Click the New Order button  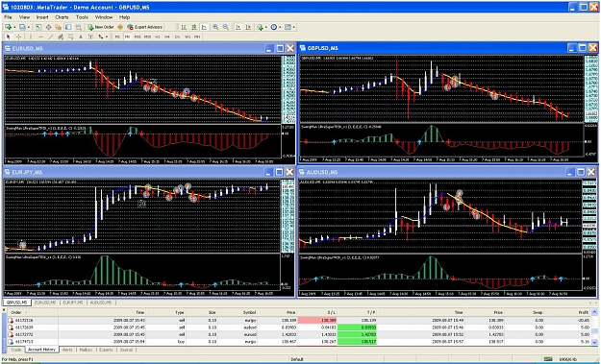[x=101, y=27]
